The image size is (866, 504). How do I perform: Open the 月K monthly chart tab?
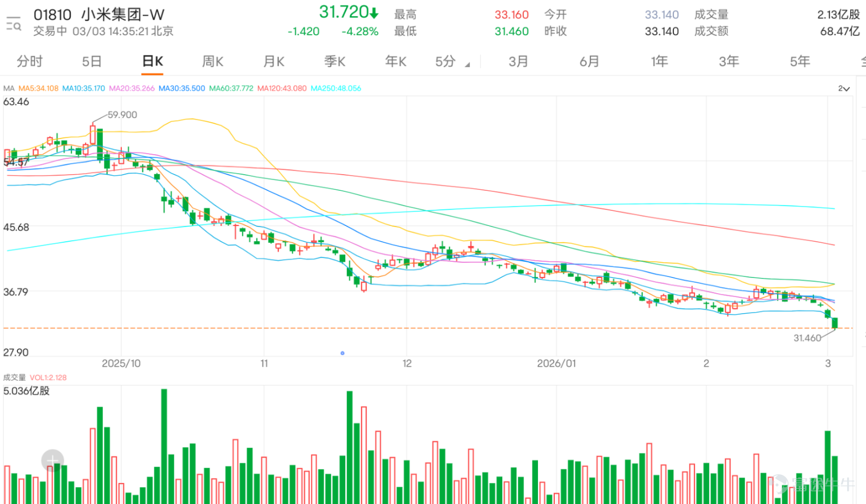pyautogui.click(x=274, y=62)
